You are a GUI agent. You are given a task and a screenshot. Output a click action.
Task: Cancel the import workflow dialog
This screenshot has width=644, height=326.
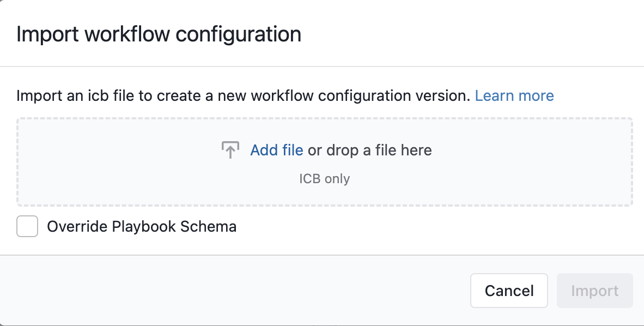pyautogui.click(x=509, y=291)
